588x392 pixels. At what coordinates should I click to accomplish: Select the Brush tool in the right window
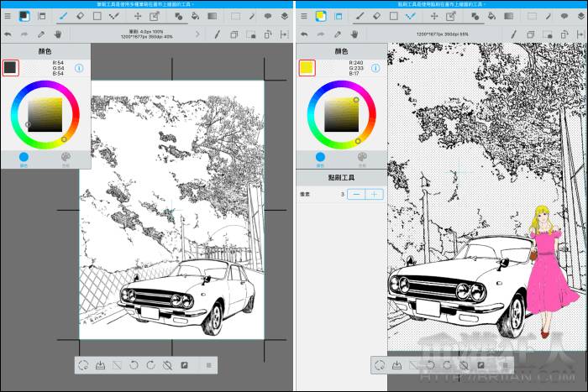tap(360, 16)
